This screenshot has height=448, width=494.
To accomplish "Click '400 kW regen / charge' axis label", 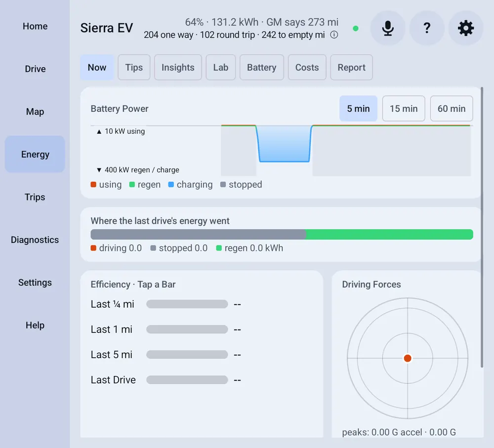I will pos(142,170).
